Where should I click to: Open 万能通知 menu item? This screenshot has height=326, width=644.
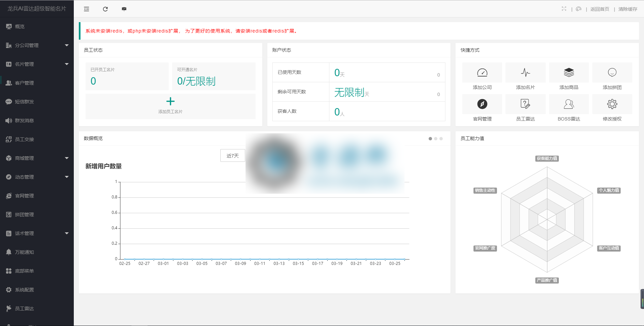click(x=37, y=252)
